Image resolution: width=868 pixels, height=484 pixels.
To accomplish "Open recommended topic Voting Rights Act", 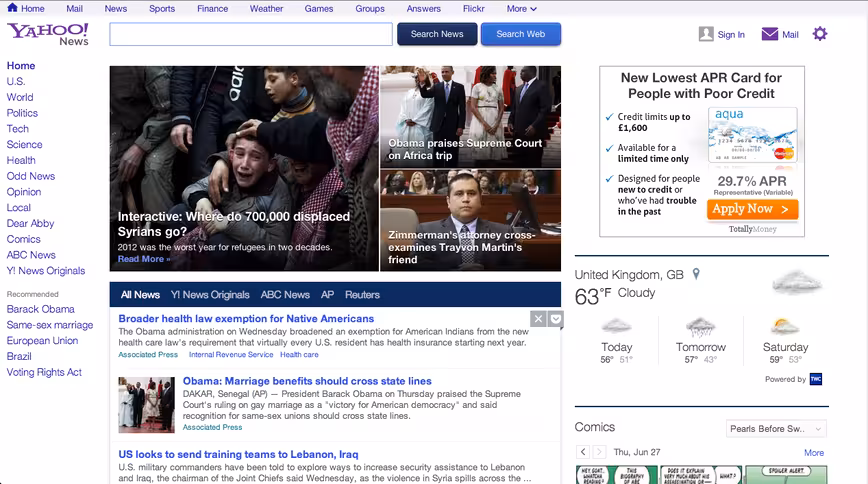I will [44, 372].
